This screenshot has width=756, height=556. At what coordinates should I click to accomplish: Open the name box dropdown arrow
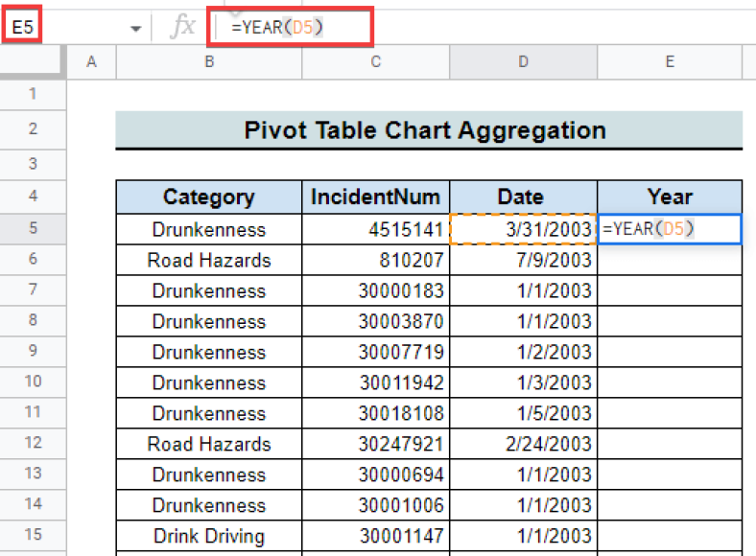(x=136, y=29)
